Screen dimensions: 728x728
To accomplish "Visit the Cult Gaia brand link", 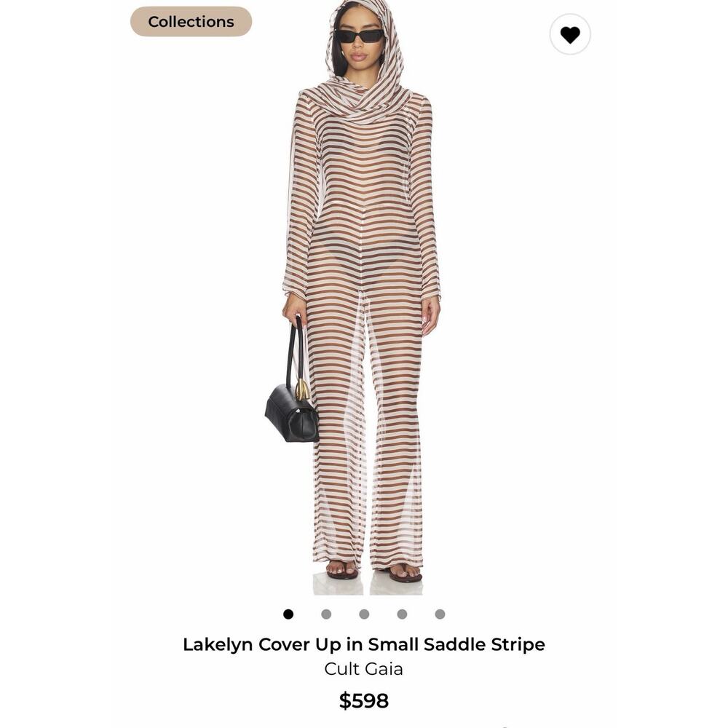I will [x=364, y=669].
